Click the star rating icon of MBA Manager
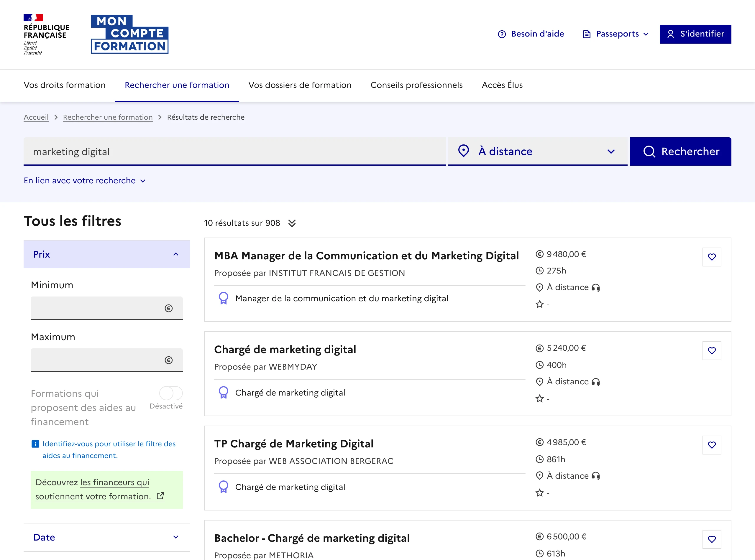The width and height of the screenshot is (755, 560). 540,304
